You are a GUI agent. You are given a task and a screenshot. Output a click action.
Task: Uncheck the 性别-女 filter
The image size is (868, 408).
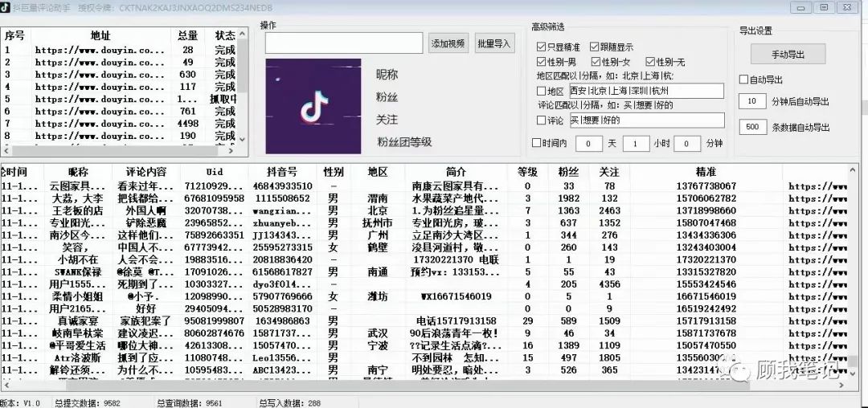pyautogui.click(x=596, y=62)
